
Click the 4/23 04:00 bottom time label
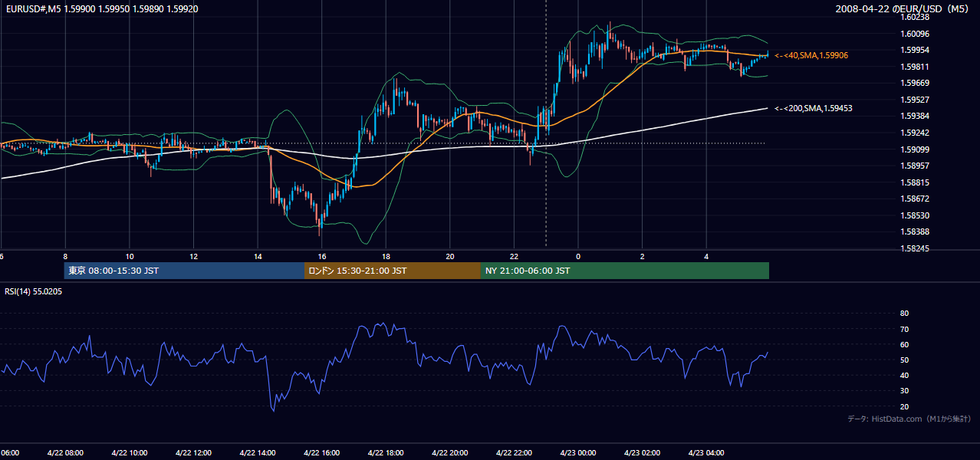[x=706, y=453]
